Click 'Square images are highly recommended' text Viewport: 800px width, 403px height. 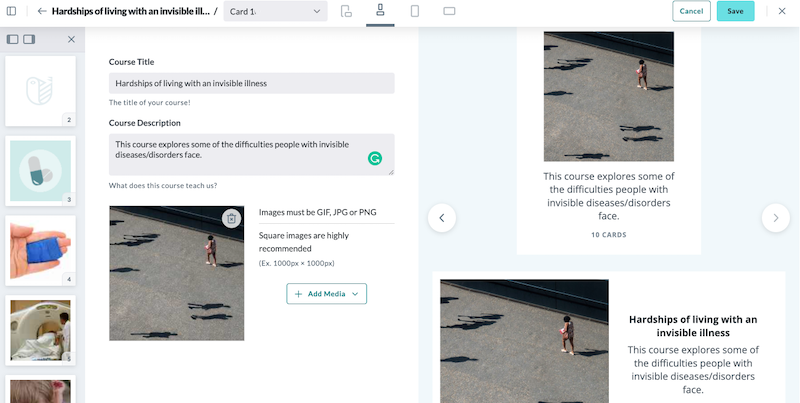pyautogui.click(x=304, y=242)
